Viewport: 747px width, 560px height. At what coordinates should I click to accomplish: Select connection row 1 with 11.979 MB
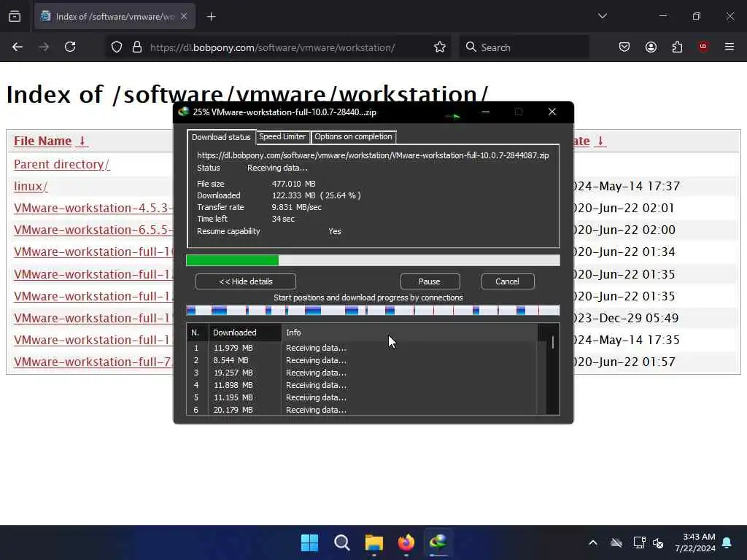362,348
